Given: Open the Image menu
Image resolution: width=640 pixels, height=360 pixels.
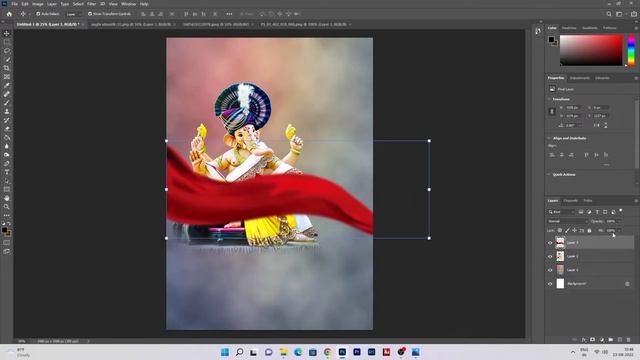Looking at the screenshot, I should point(38,4).
